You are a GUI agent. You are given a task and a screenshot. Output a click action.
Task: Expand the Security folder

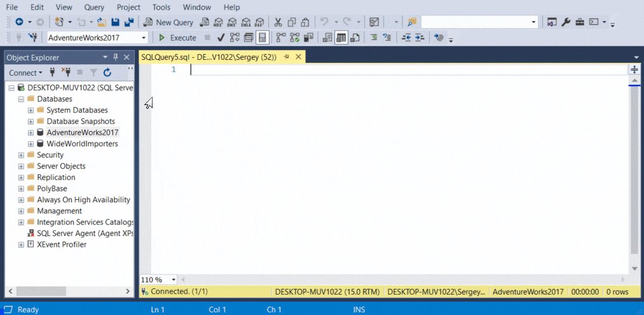[x=22, y=155]
